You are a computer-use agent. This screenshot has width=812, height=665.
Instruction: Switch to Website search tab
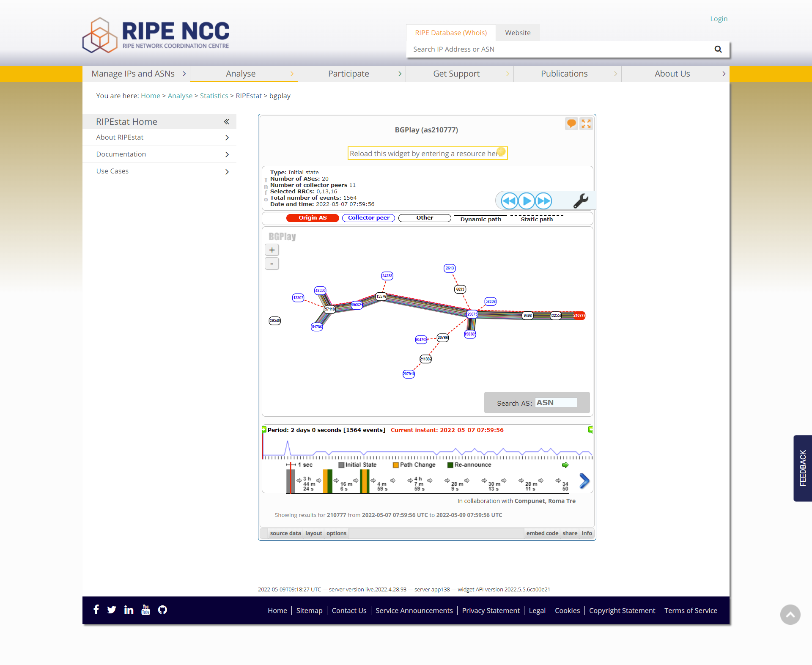(x=518, y=33)
